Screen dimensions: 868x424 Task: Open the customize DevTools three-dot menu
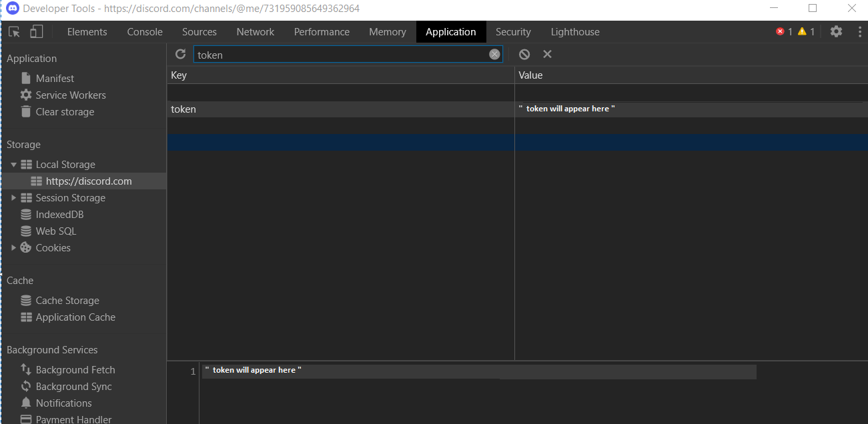[x=858, y=31]
